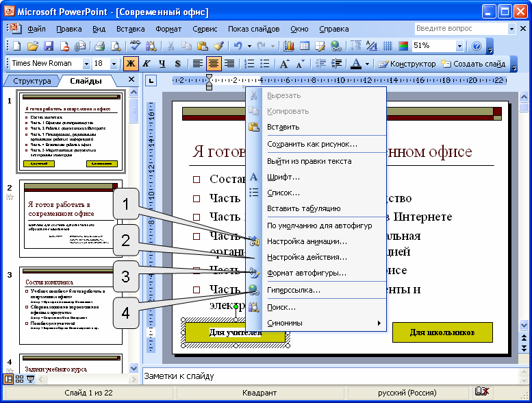Choose Гиперссылка from context menu

[316, 291]
